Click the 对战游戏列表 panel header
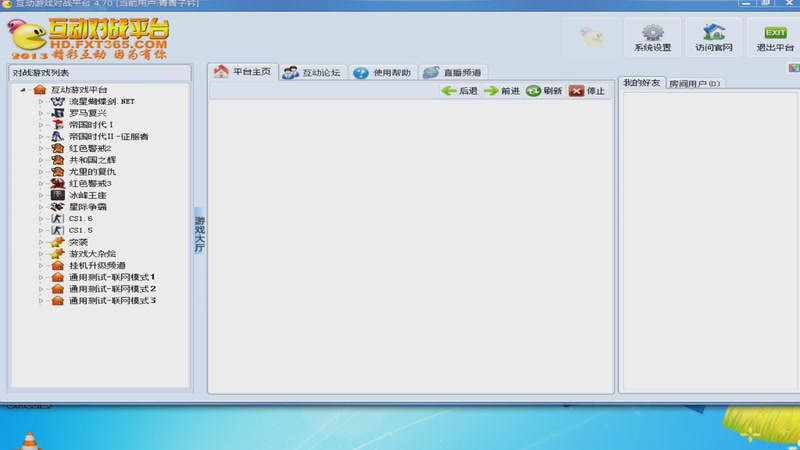This screenshot has width=800, height=450. tap(100, 73)
